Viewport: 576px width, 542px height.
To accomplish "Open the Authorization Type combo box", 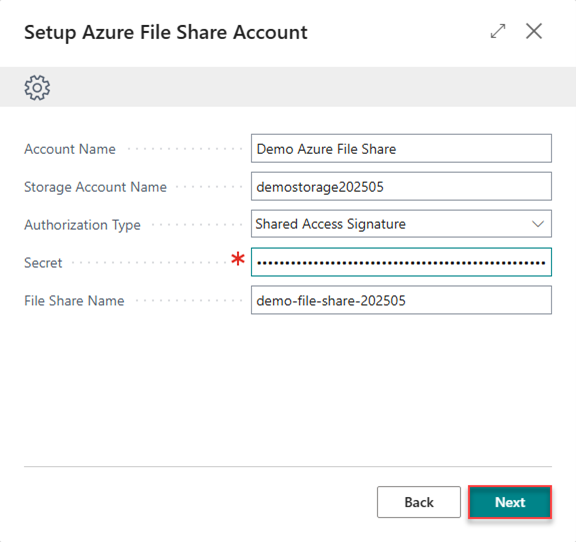I will pos(401,224).
